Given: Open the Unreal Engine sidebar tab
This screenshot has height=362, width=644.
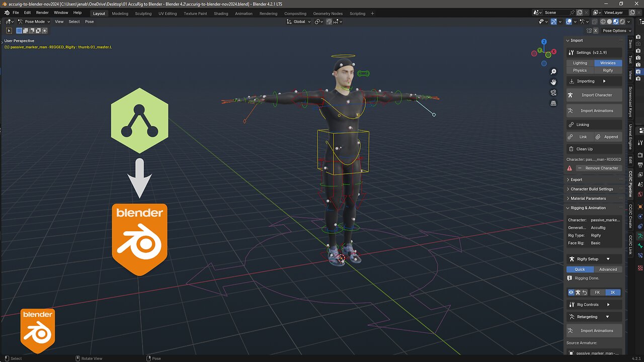Looking at the screenshot, I should coord(630,137).
